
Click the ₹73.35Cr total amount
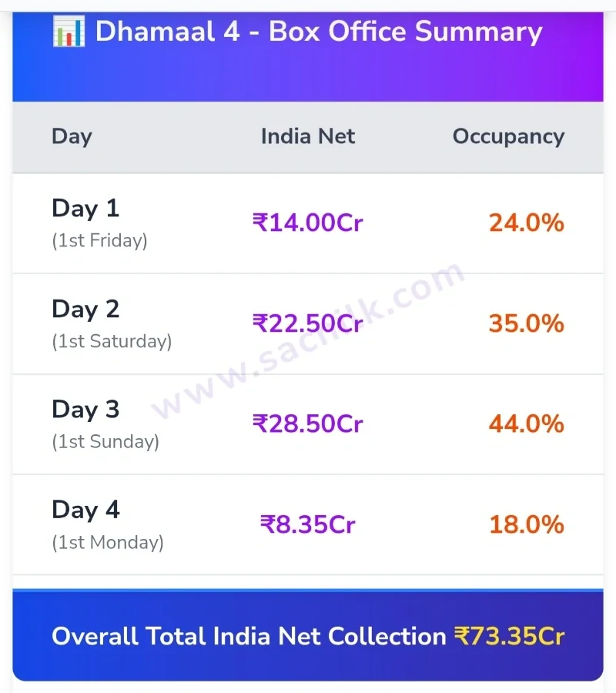[x=510, y=637]
